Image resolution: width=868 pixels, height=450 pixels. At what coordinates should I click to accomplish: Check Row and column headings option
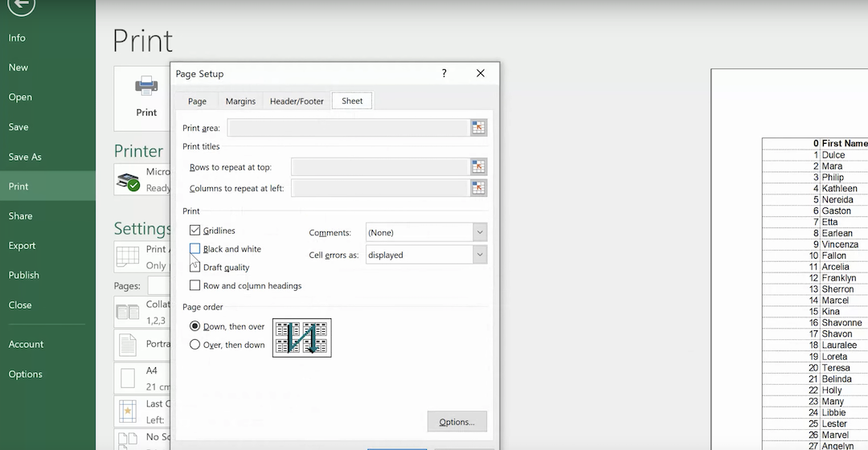pos(195,285)
